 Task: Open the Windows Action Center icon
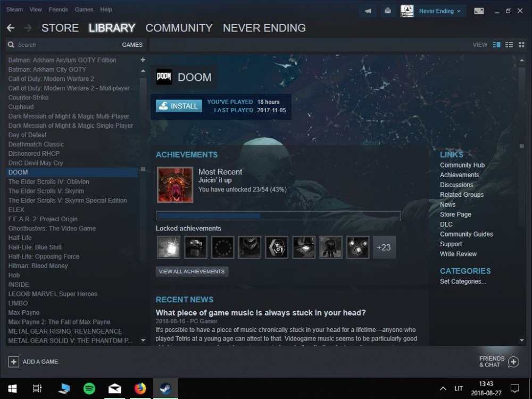[x=515, y=388]
